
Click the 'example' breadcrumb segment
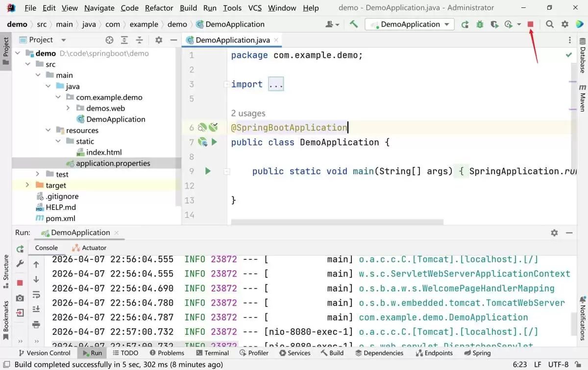144,24
